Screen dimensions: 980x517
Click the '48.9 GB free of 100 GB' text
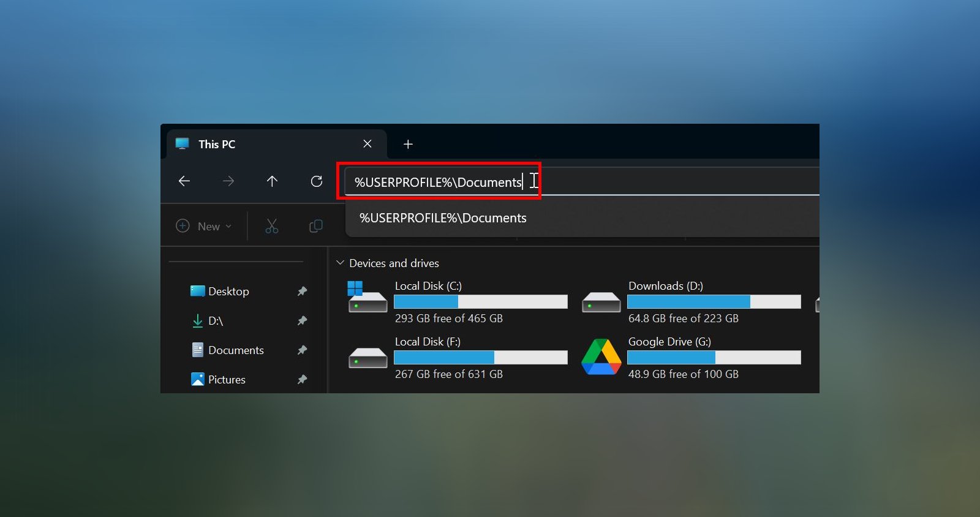(684, 374)
